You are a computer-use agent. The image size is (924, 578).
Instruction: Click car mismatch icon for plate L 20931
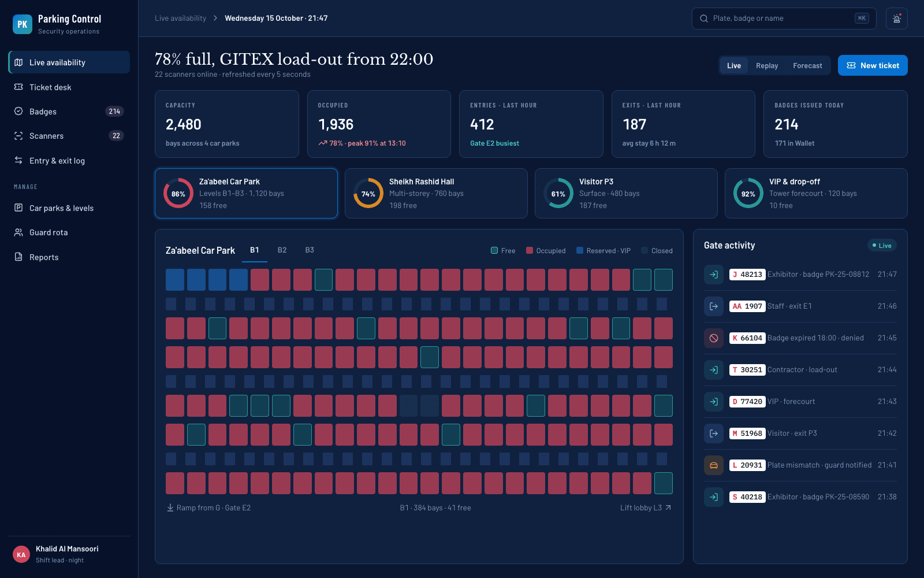(714, 465)
